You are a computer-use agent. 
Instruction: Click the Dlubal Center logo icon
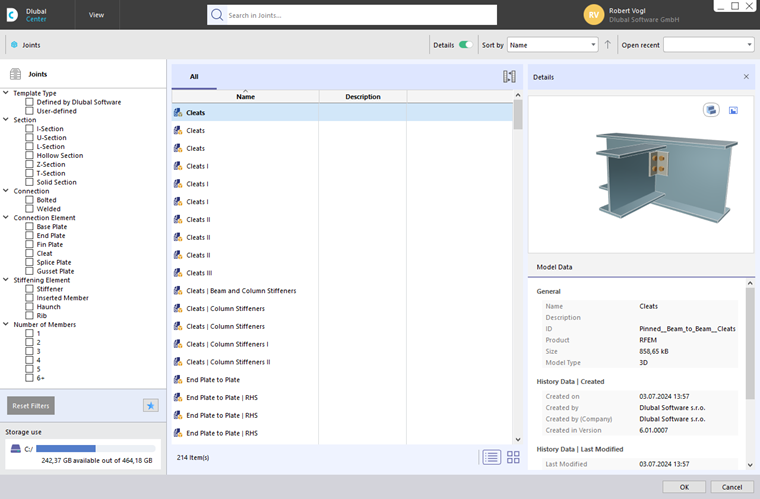pyautogui.click(x=12, y=15)
